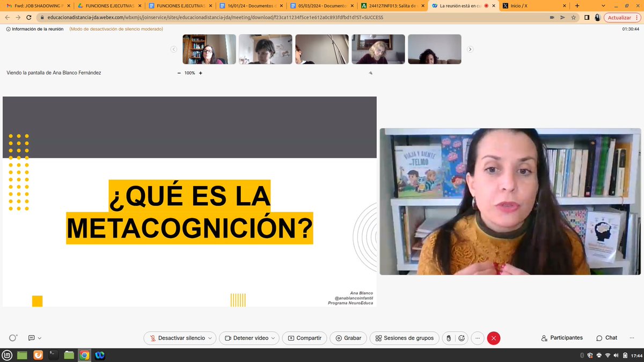This screenshot has height=362, width=644.
Task: Open the Webex assistant circle icon
Action: tap(13, 338)
